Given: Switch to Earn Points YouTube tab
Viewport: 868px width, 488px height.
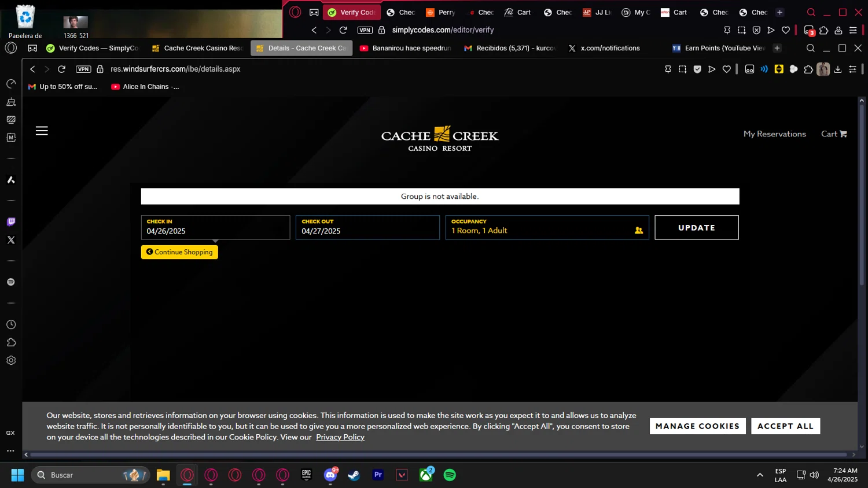Looking at the screenshot, I should tap(718, 48).
